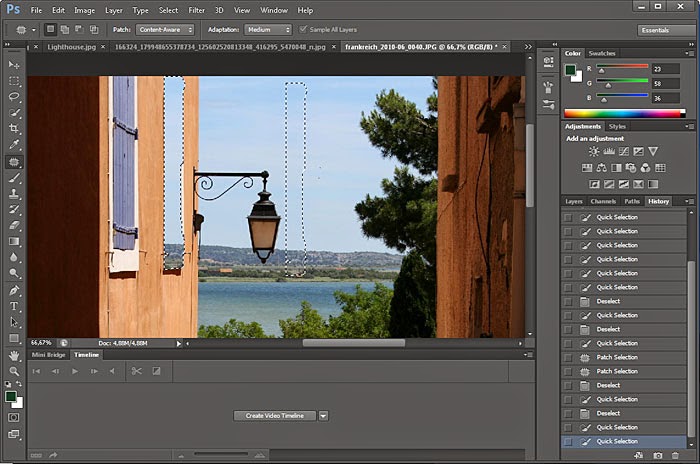The height and width of the screenshot is (464, 700).
Task: Open the Essentials workspace switcher
Action: pos(668,30)
